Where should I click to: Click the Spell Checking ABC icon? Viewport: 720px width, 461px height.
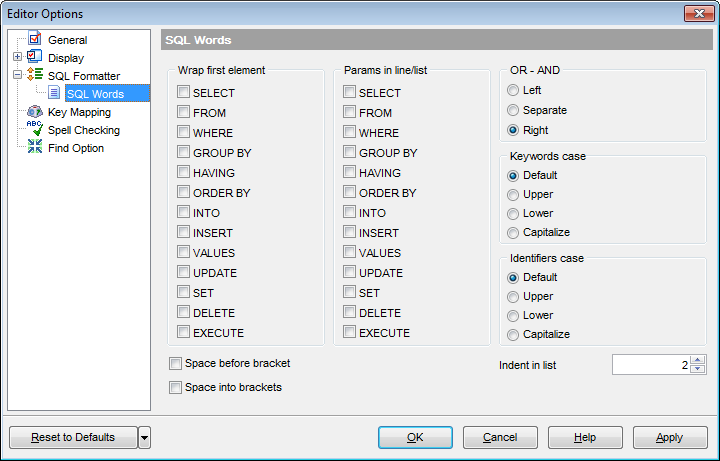[x=35, y=129]
